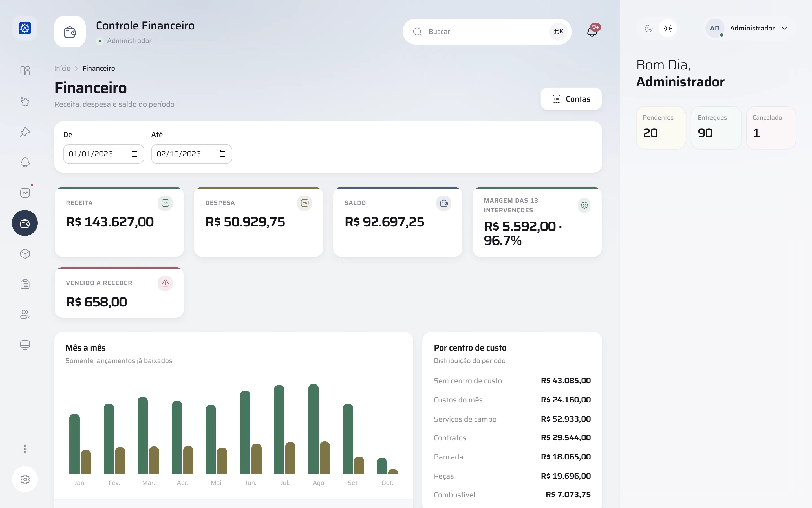Click the Receita card trend icon

click(165, 203)
